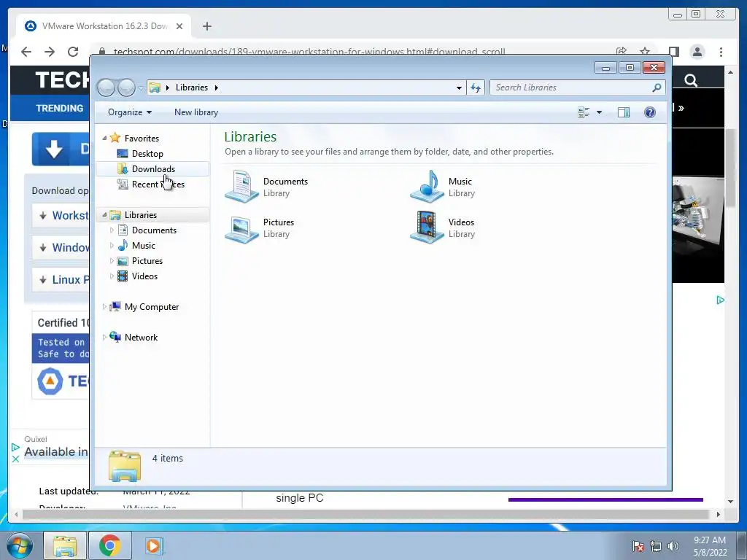Expand My Computer tree node

pyautogui.click(x=104, y=307)
